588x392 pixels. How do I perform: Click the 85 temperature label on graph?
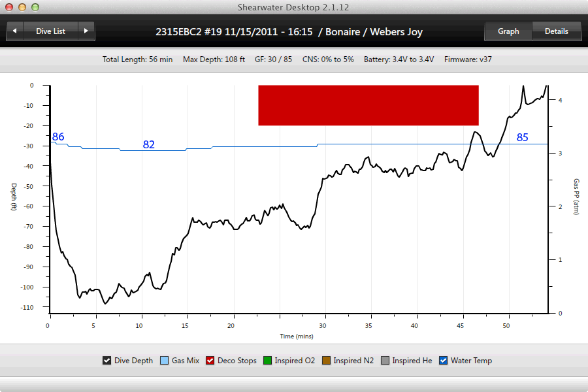[x=522, y=138]
